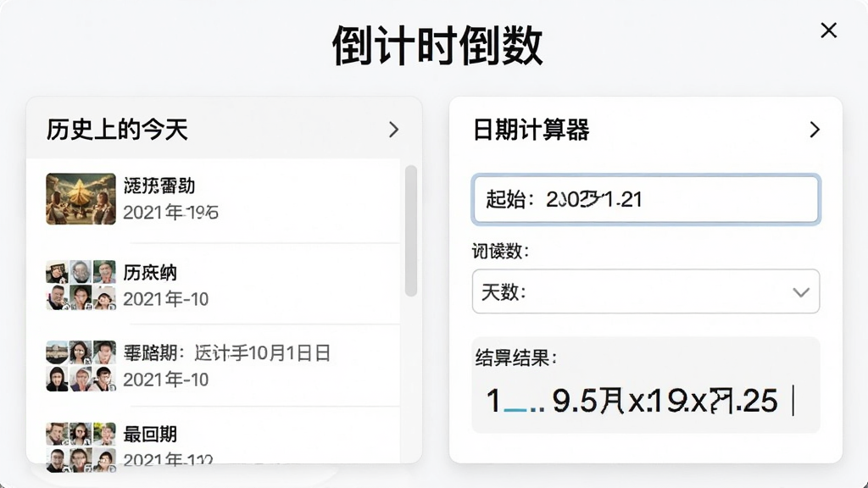Open 日期计算器 chevron arrow
868x488 pixels.
pos(815,130)
